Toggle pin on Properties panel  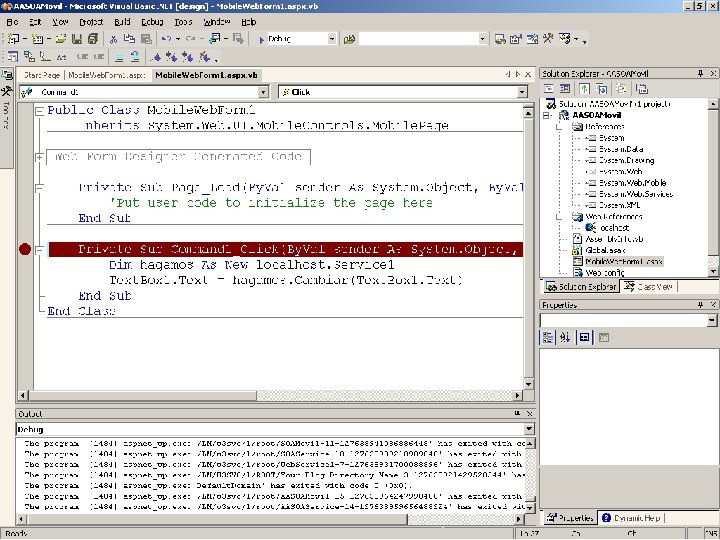pyautogui.click(x=699, y=304)
